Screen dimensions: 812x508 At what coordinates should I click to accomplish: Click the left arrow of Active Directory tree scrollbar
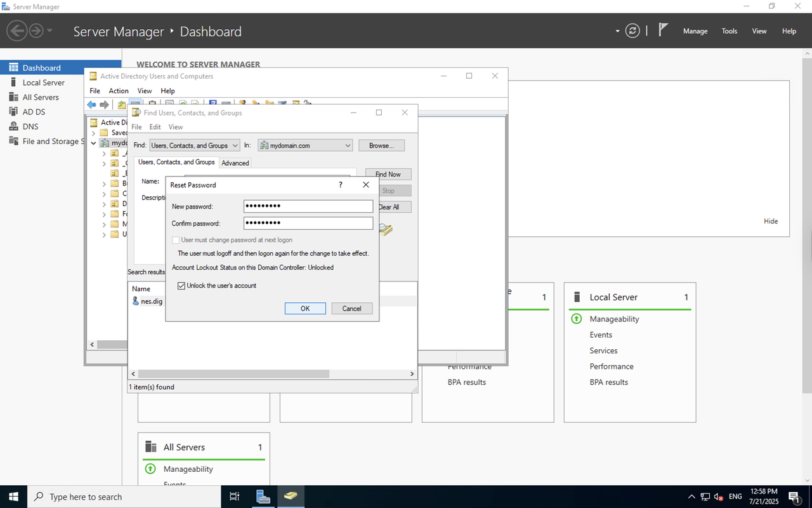tap(92, 344)
